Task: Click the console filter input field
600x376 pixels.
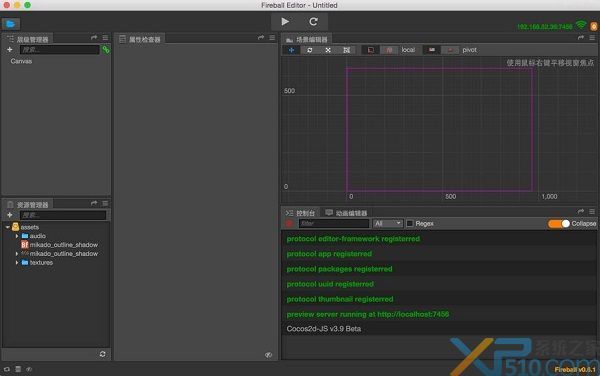Action: coord(334,223)
